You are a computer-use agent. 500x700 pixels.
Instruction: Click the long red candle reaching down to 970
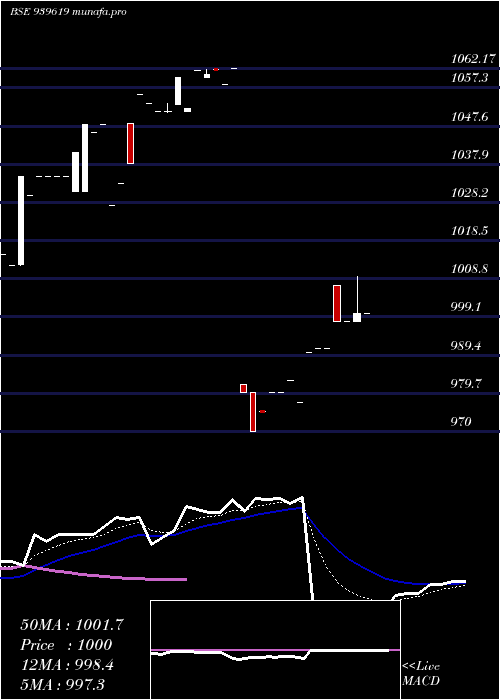253,412
